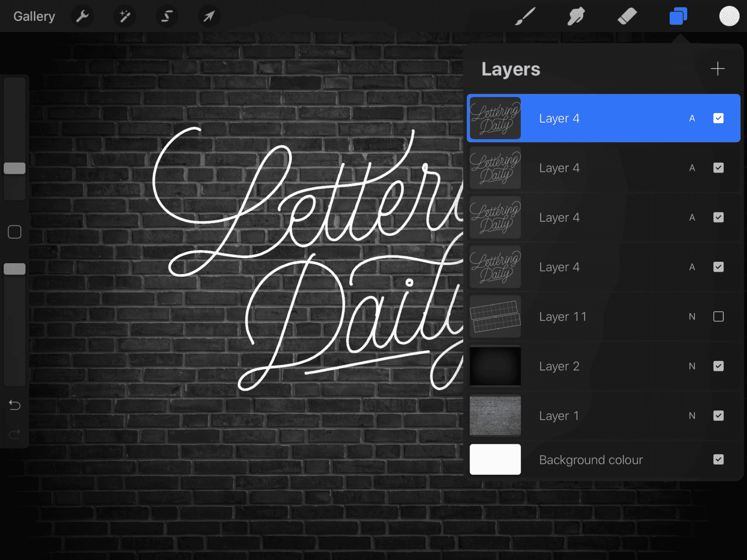Uncheck visibility of Layer 4 just above Layer 11
747x560 pixels.
[719, 267]
